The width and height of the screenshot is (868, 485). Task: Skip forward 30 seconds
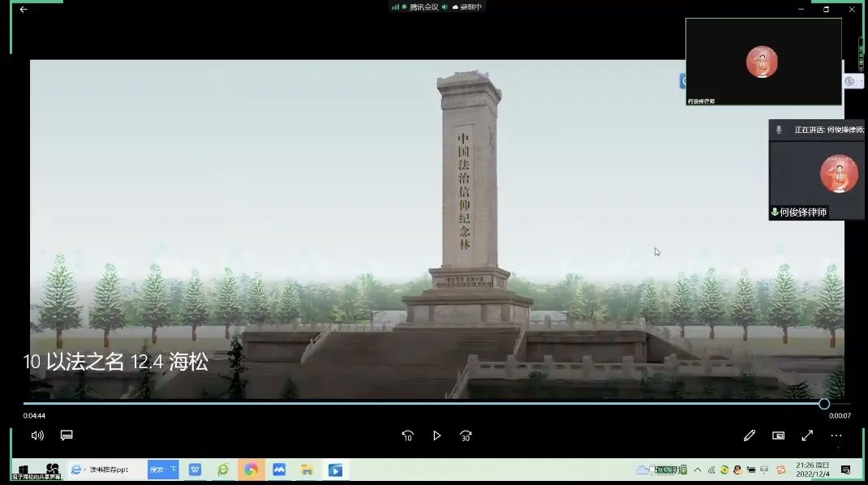[x=466, y=436]
